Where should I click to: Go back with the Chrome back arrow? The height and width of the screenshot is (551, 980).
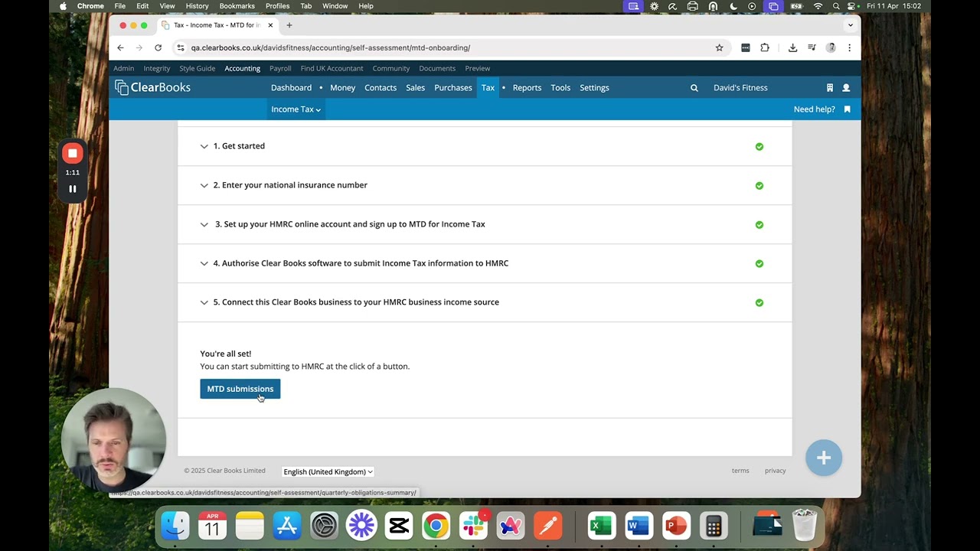(x=120, y=47)
